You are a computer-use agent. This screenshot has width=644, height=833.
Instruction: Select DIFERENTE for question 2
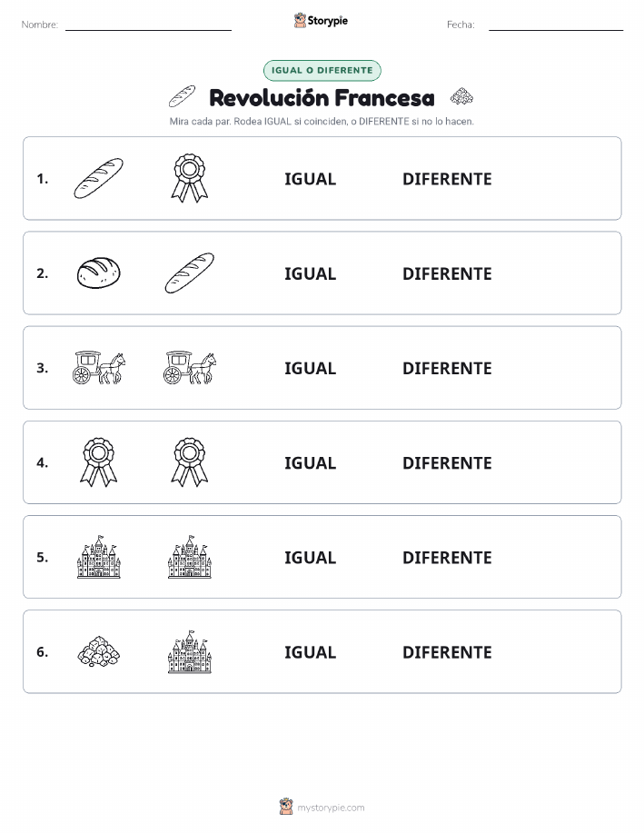[447, 273]
